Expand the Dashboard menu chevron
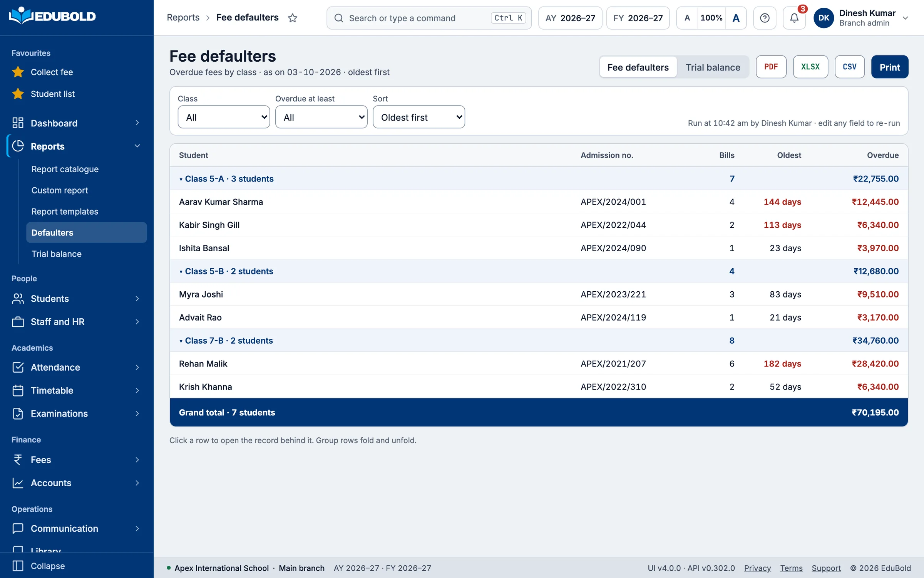The width and height of the screenshot is (924, 578). [x=137, y=123]
